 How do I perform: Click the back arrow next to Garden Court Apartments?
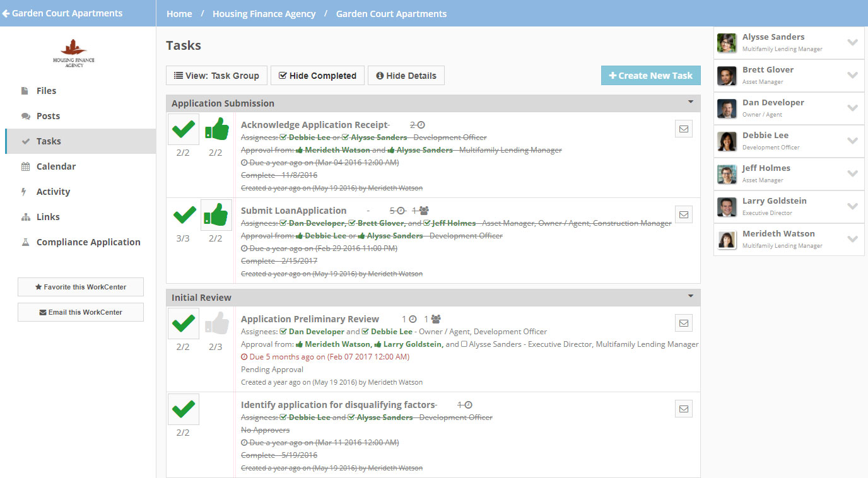pyautogui.click(x=6, y=13)
